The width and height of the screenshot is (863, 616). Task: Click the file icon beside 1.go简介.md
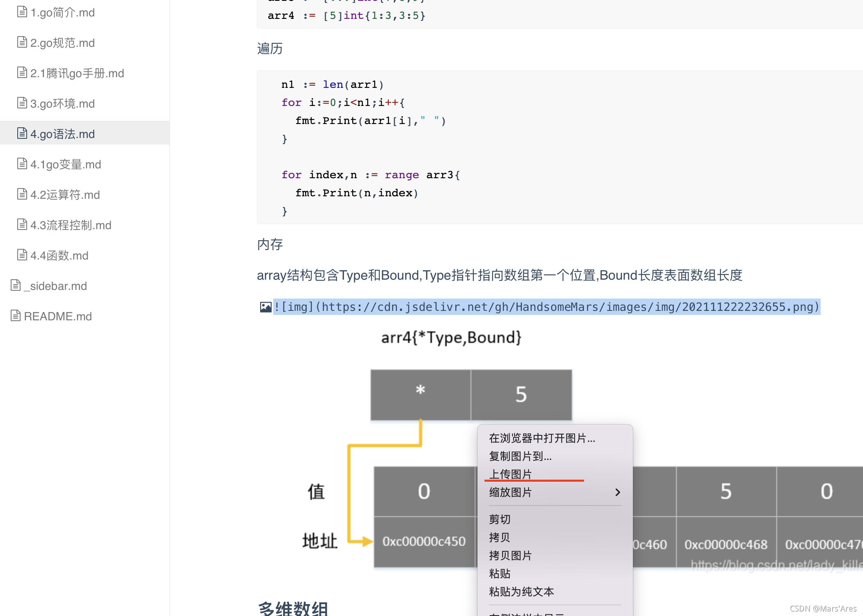[22, 11]
